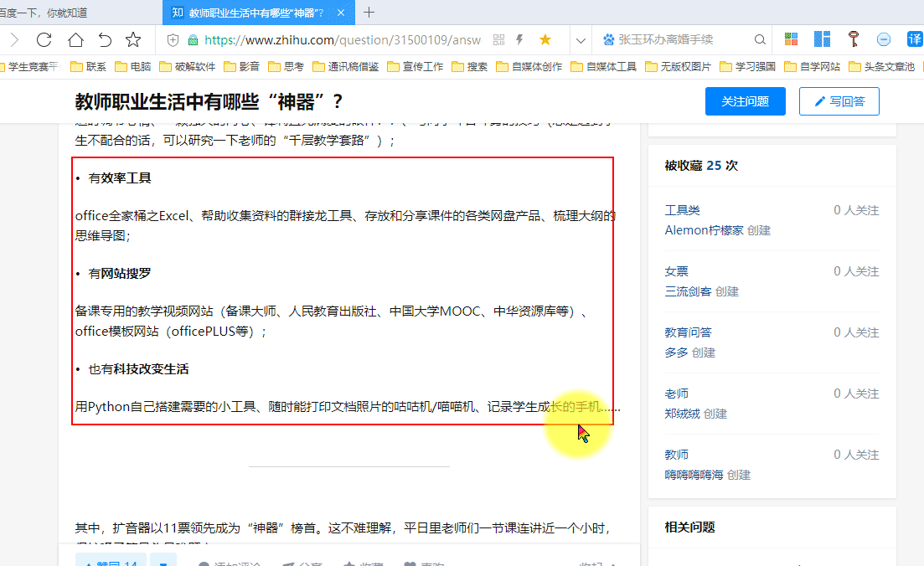
Task: Click the browser forward arrow
Action: coord(15,40)
